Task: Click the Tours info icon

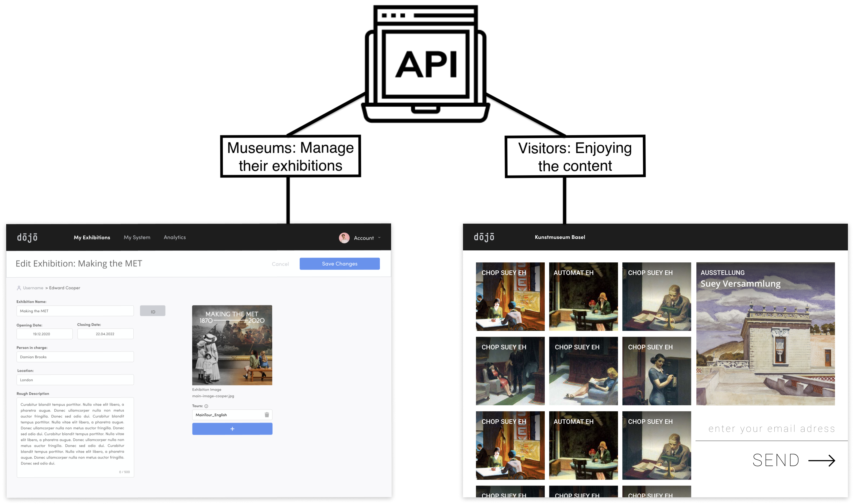Action: (206, 406)
